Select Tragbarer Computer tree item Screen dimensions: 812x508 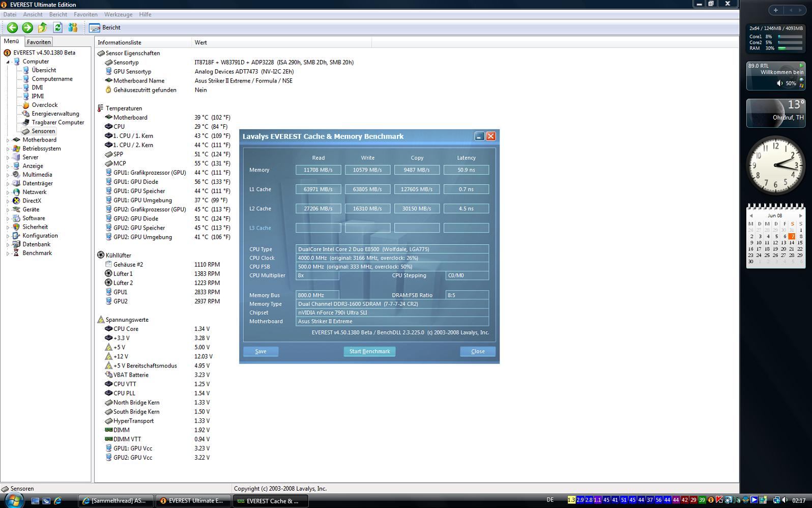58,122
